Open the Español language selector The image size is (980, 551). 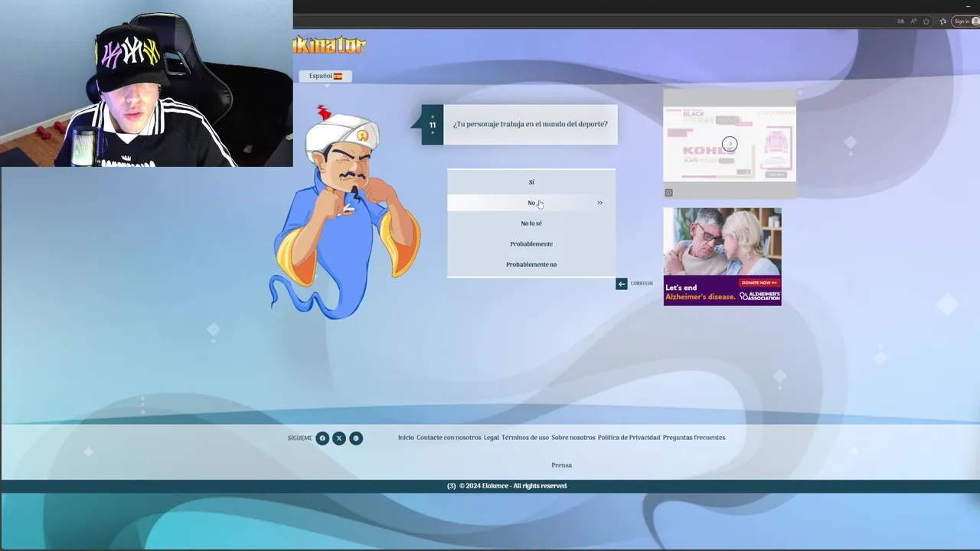325,76
